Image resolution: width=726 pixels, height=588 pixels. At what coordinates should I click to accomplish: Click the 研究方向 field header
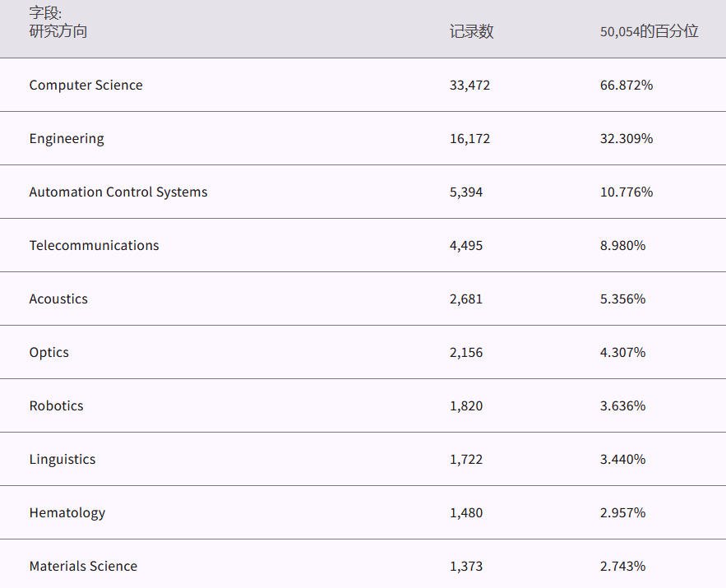[x=58, y=32]
